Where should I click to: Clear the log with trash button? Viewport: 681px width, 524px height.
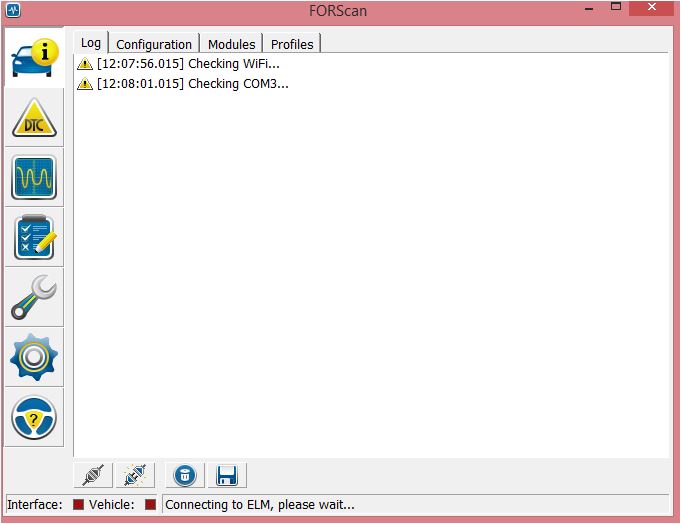(x=185, y=475)
